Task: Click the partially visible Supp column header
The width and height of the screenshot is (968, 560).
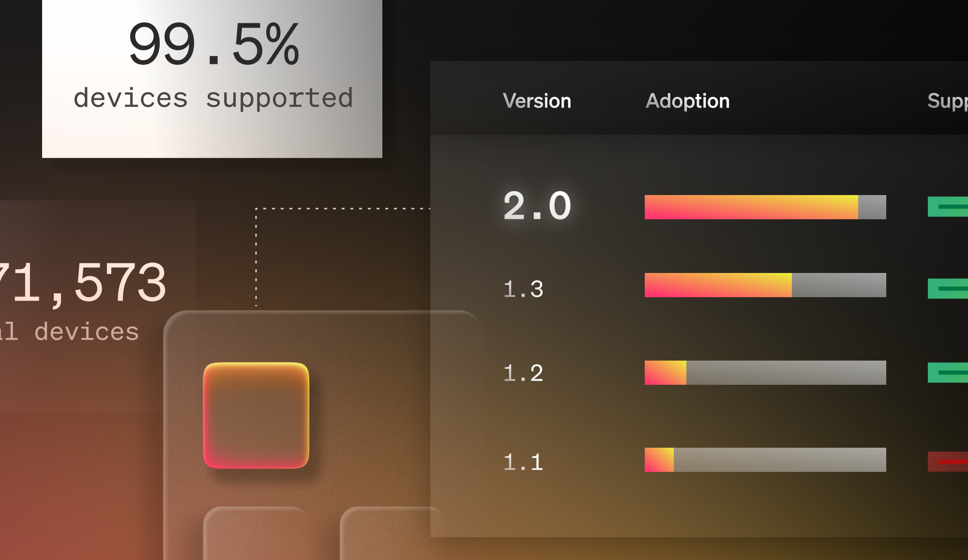Action: coord(947,101)
